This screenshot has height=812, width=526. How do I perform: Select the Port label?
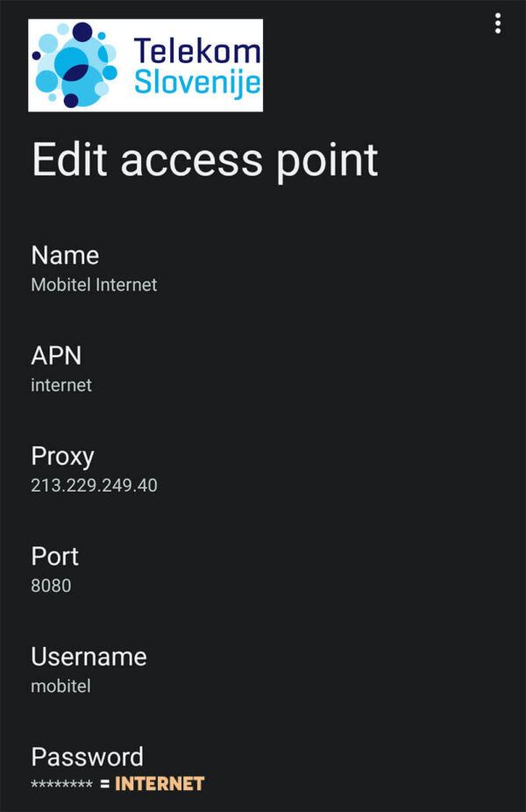pyautogui.click(x=54, y=556)
